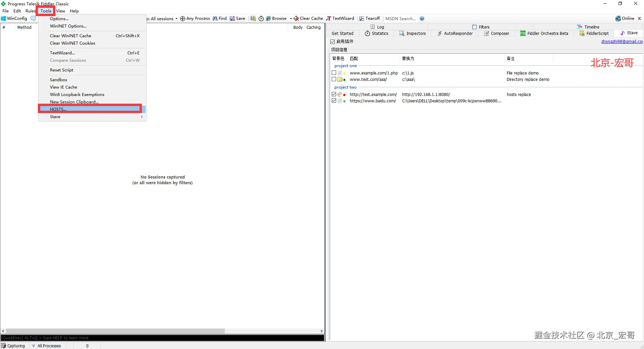Open the Rules menu
Image resolution: width=644 pixels, height=349 pixels.
(x=31, y=11)
